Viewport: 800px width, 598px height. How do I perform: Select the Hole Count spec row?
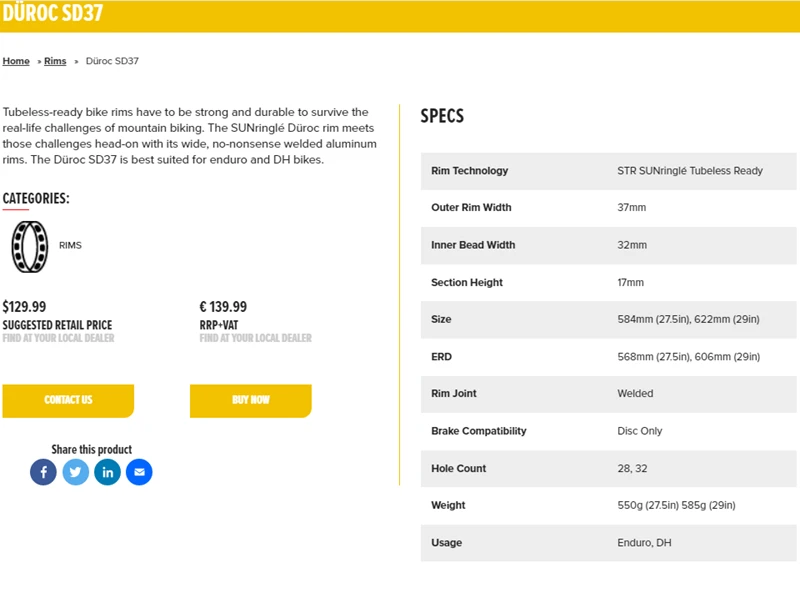(608, 468)
